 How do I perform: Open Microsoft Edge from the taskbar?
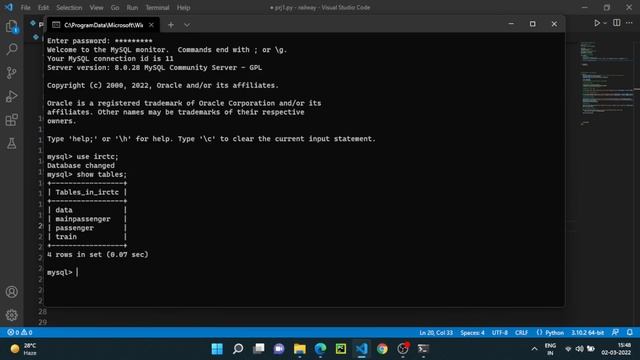tap(320, 349)
